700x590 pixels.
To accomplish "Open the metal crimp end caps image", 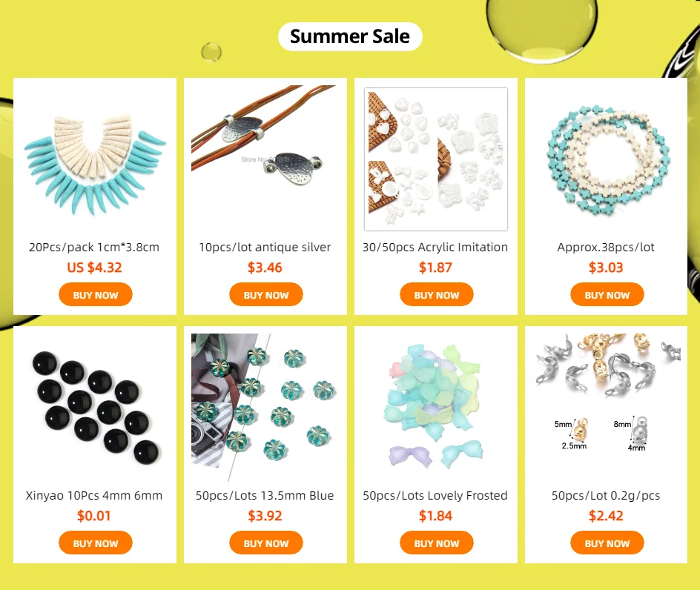I will [607, 408].
